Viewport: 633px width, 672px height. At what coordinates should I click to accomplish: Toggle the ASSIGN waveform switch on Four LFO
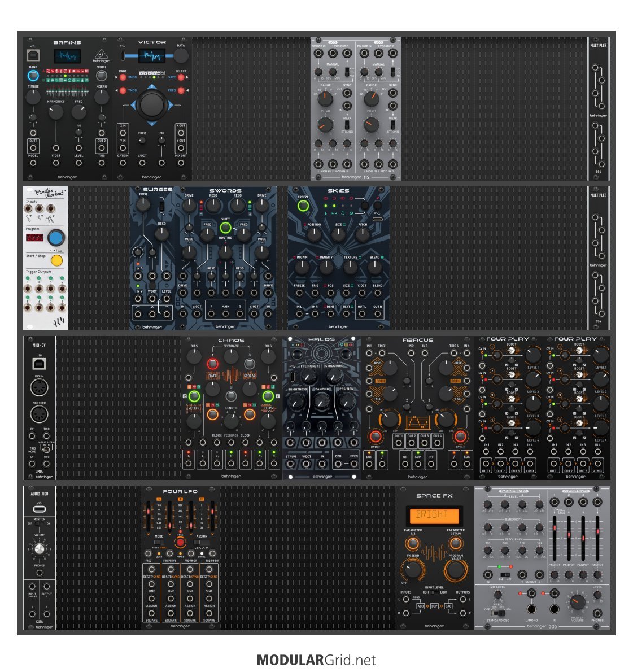pos(202,542)
